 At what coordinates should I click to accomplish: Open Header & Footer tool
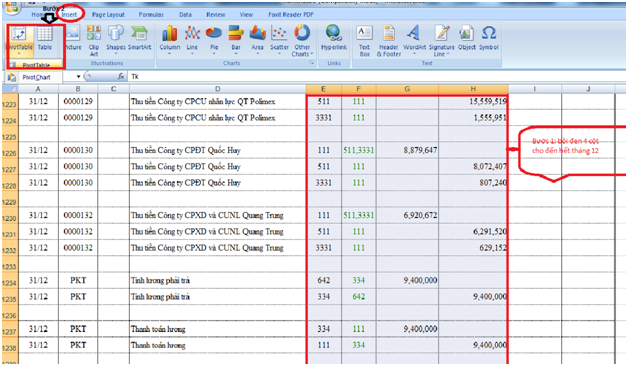[388, 40]
